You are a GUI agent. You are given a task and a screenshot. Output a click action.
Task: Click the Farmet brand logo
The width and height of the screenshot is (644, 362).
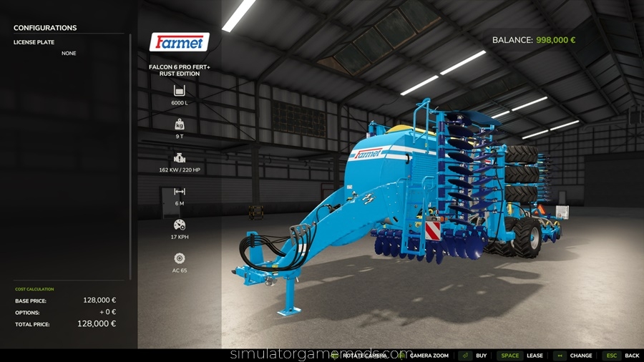(x=179, y=42)
